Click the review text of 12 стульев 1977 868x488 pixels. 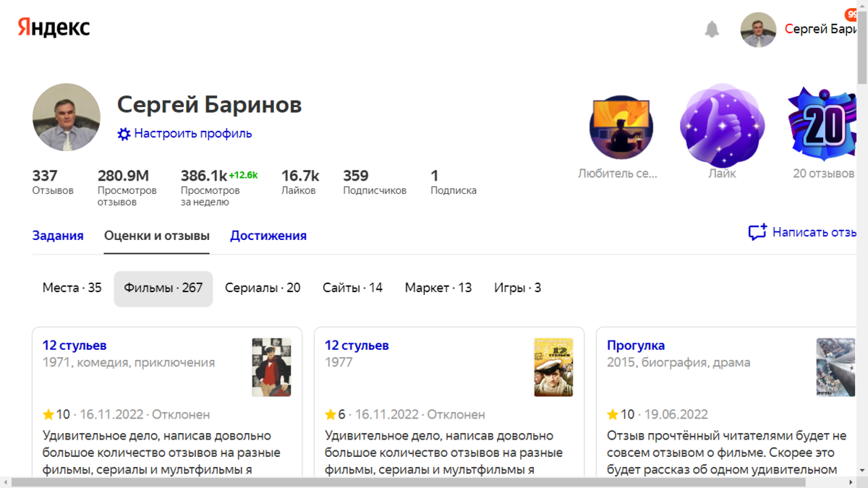[443, 453]
